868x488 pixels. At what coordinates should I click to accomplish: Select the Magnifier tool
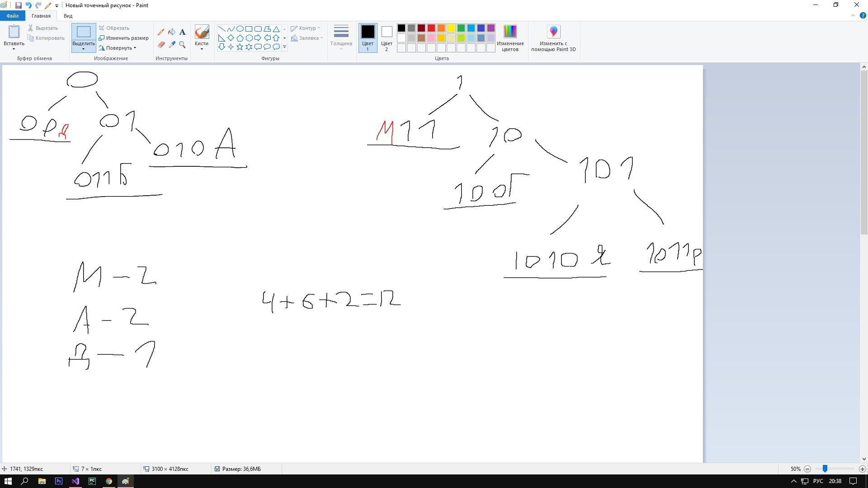[182, 45]
